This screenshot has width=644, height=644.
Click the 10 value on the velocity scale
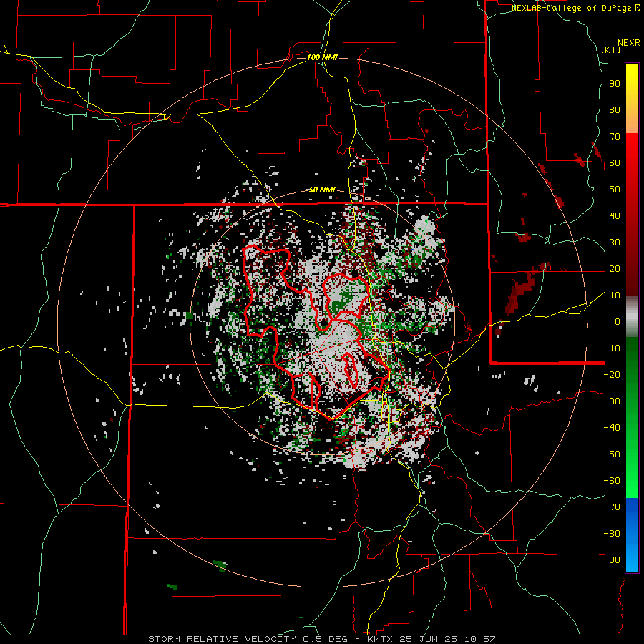click(615, 296)
